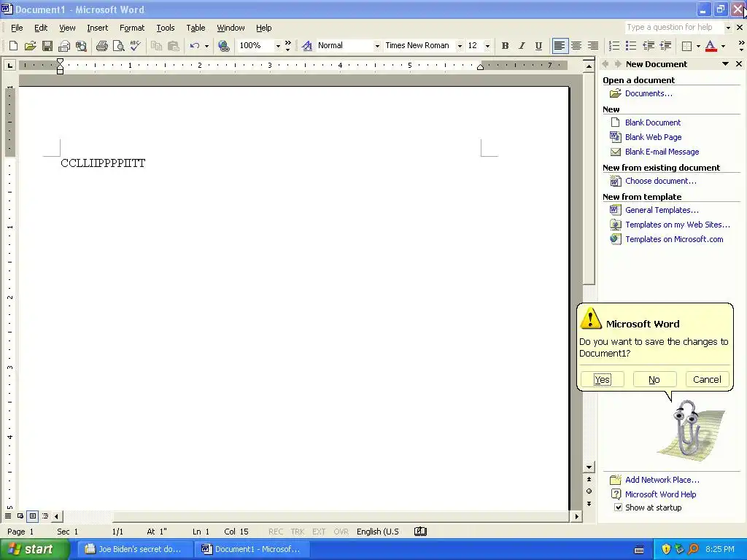Insert a hyperlink using globe icon
The height and width of the screenshot is (560, 747).
click(x=223, y=46)
